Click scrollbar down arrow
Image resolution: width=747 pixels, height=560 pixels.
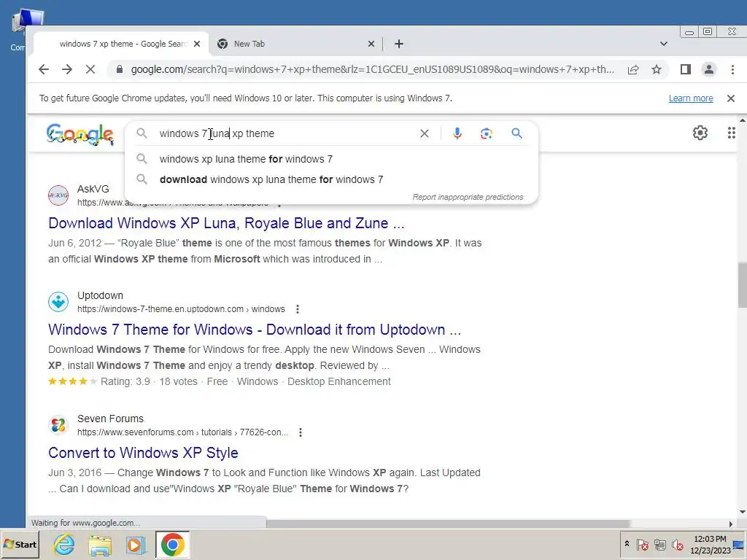(742, 511)
